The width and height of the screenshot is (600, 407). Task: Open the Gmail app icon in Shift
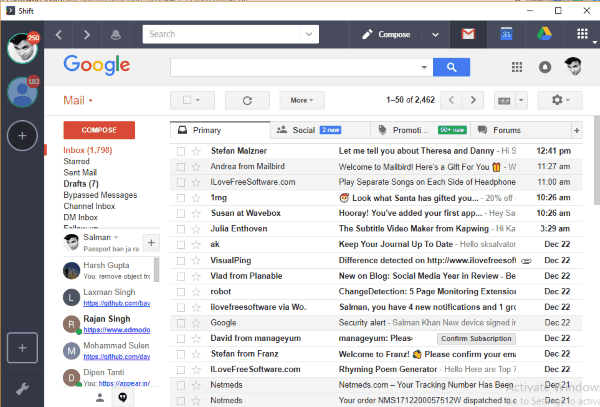(468, 34)
